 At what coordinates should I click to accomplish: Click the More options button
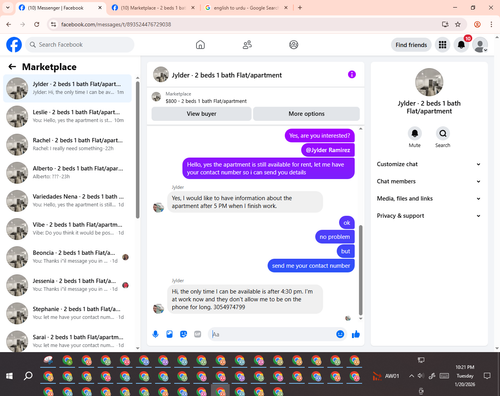(306, 114)
